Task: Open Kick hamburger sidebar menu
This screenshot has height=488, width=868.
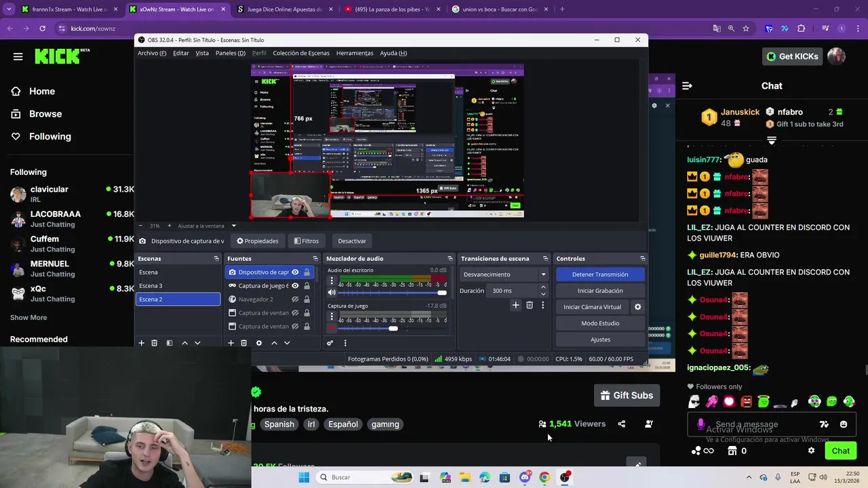Action: [18, 57]
